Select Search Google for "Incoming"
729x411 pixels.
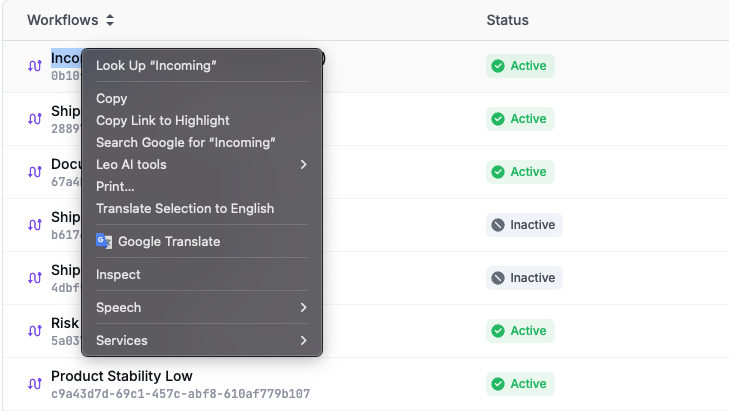point(202,142)
